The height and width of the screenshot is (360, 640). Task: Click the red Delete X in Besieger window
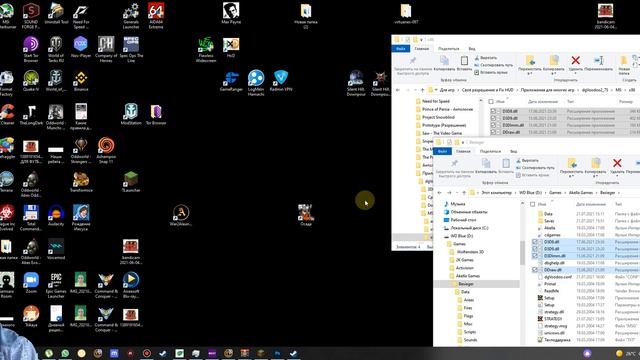pyautogui.click(x=617, y=163)
